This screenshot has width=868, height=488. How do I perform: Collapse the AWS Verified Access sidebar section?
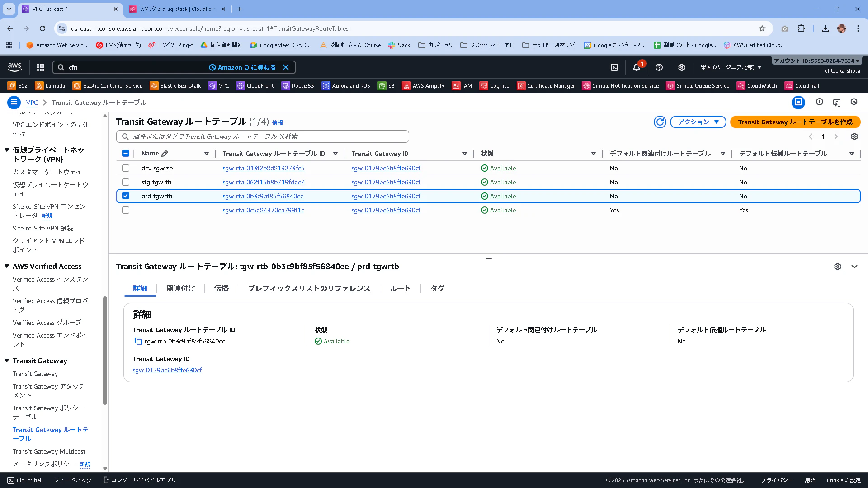coord(7,266)
